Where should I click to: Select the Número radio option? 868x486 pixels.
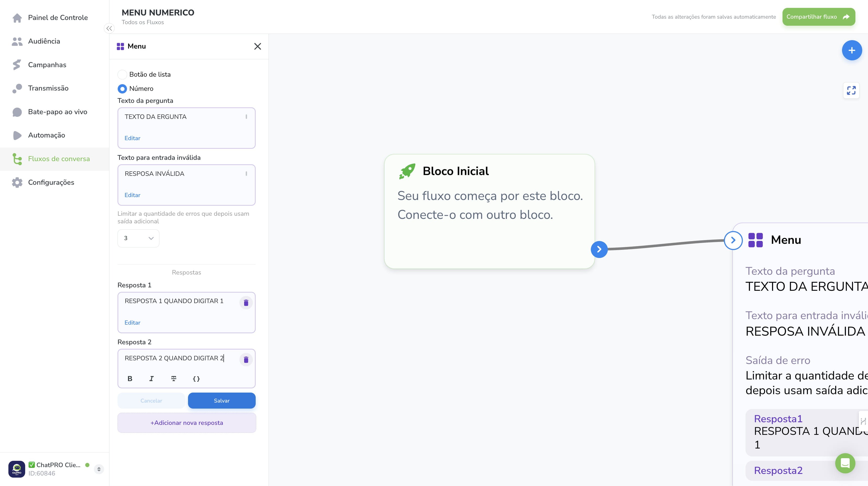click(122, 89)
